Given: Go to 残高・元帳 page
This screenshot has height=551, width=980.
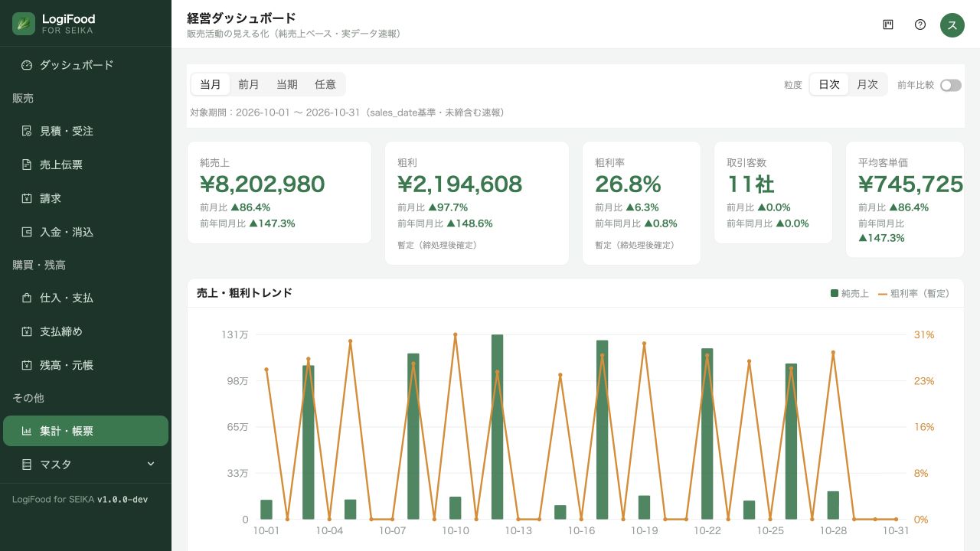Looking at the screenshot, I should click(86, 365).
